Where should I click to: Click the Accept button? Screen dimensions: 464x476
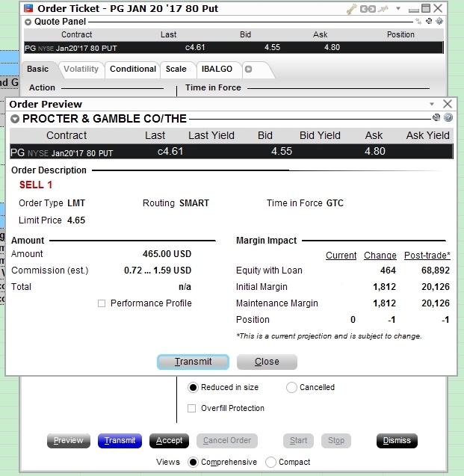point(169,441)
